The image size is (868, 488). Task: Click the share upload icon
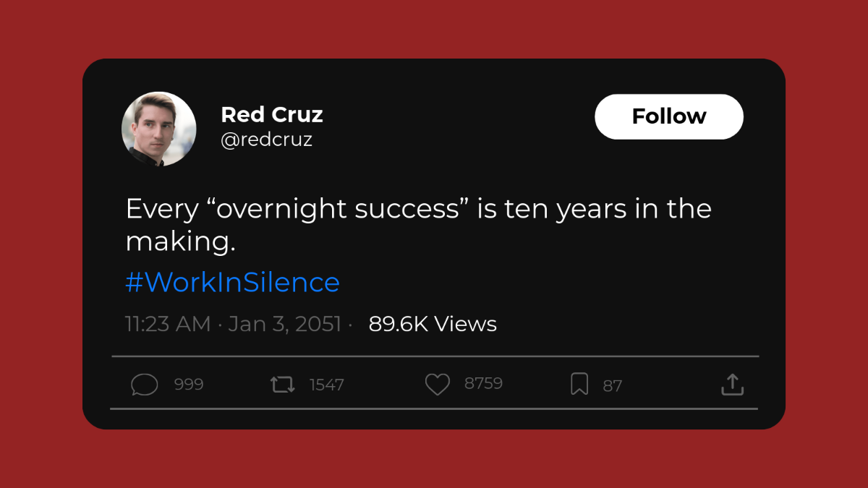733,385
